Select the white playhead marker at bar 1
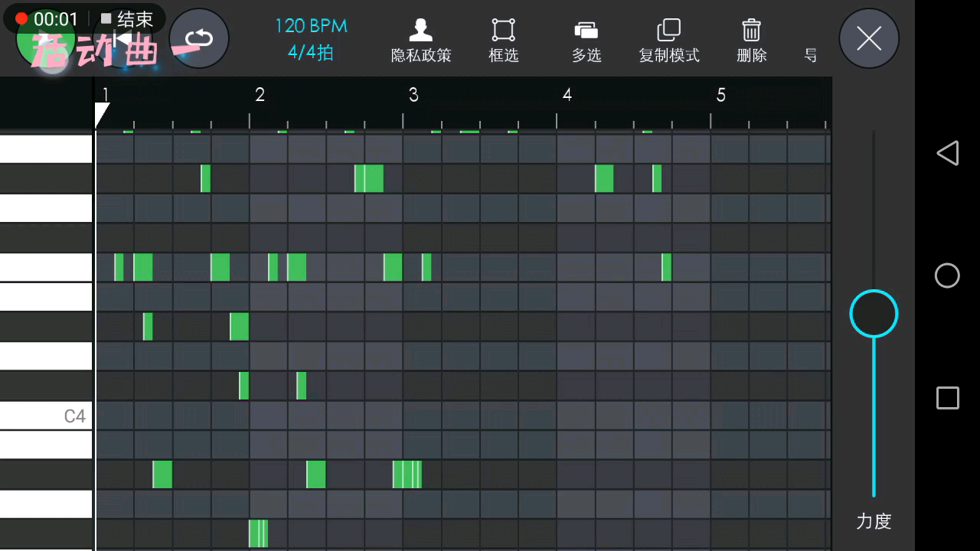980x551 pixels. [102, 115]
